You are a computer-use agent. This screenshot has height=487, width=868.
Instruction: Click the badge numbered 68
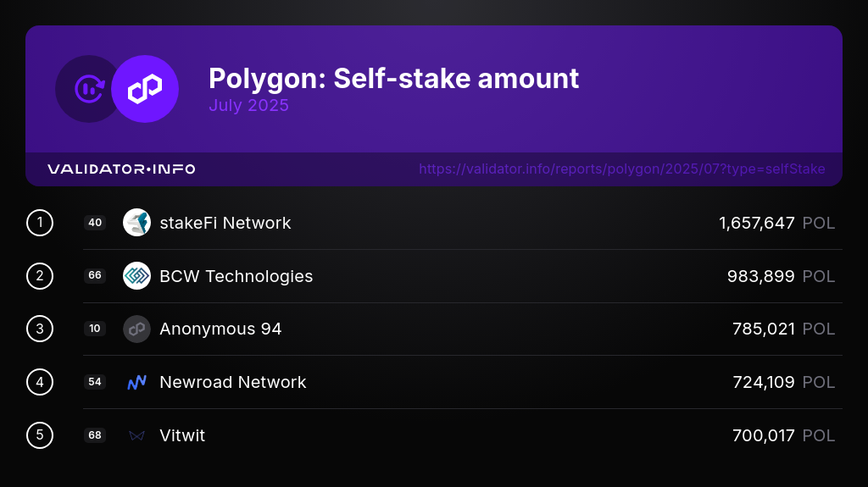point(95,435)
